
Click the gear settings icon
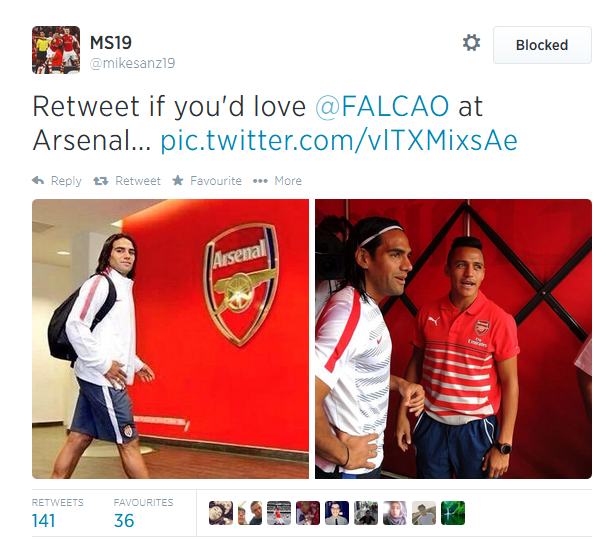tap(472, 43)
